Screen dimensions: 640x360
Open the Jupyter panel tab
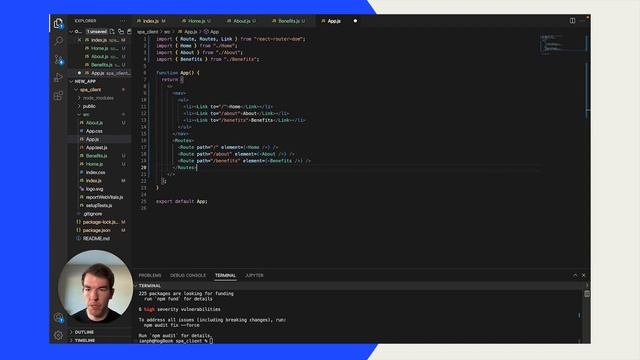[x=254, y=276]
